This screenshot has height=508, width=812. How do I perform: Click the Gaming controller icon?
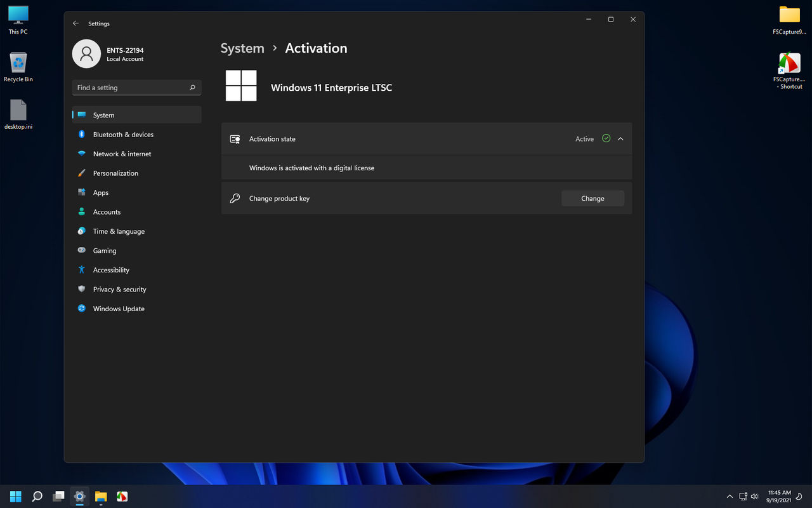click(81, 251)
